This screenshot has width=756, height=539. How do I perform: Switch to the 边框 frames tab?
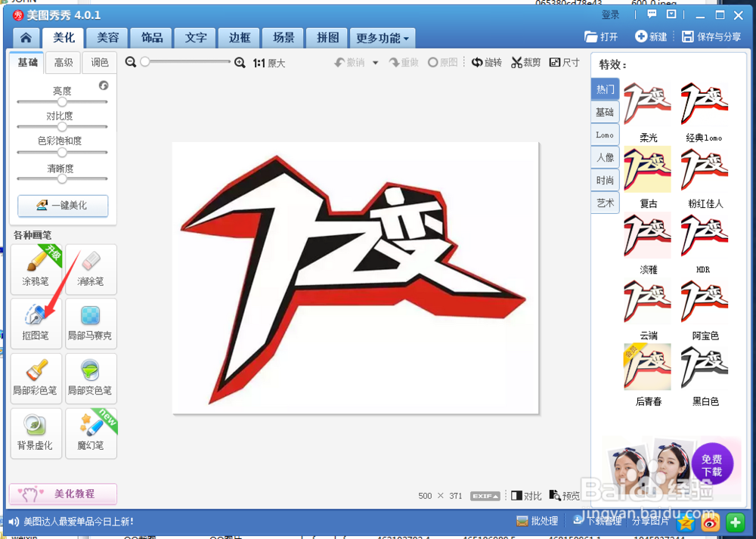pyautogui.click(x=240, y=38)
